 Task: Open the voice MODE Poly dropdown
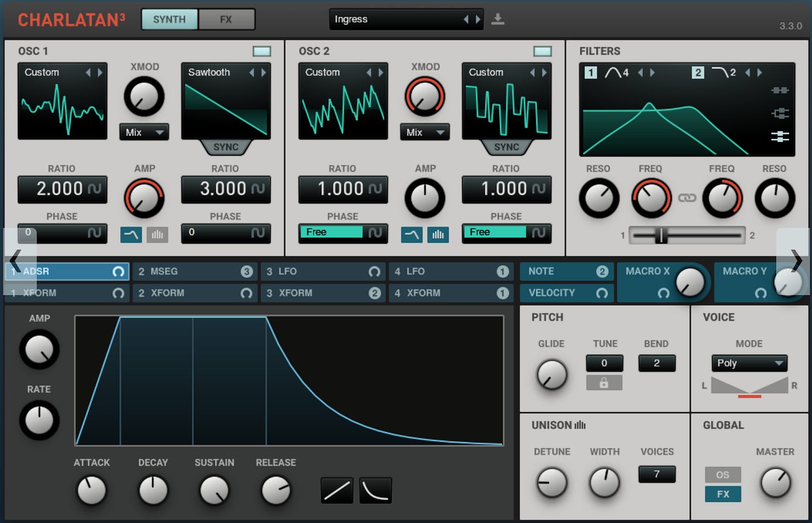[749, 364]
